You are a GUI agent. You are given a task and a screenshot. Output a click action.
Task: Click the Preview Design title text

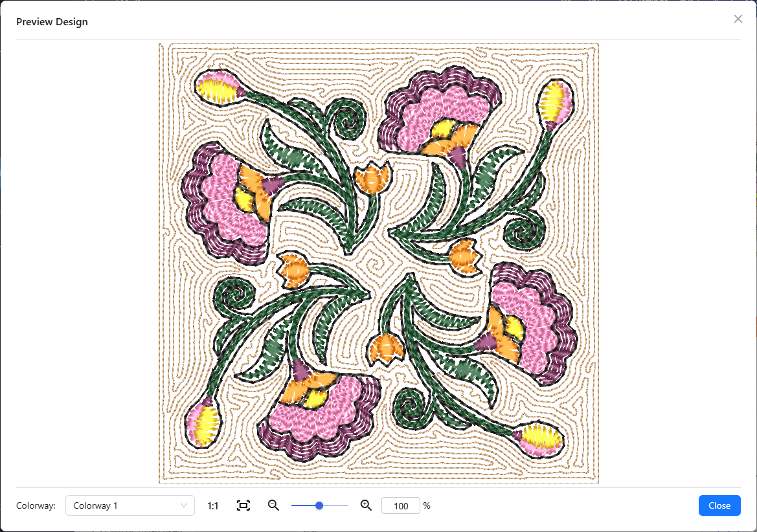click(x=52, y=22)
